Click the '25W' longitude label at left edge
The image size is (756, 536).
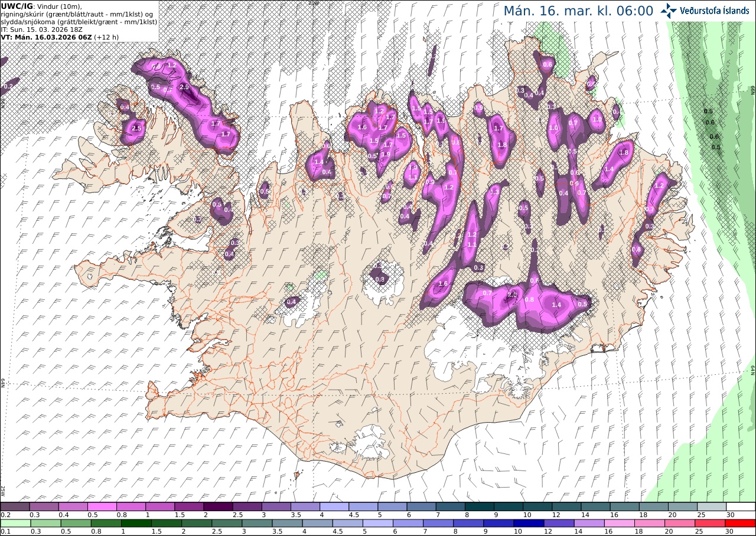coord(3,491)
